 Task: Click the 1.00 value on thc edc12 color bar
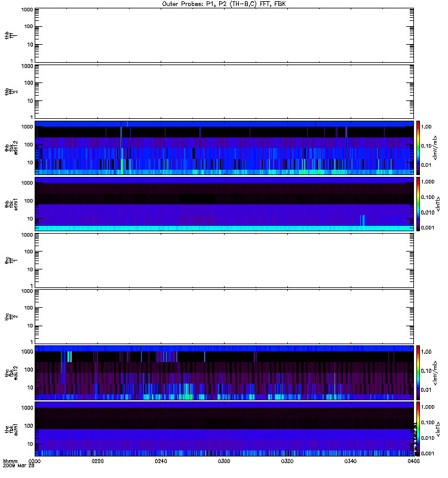click(426, 351)
